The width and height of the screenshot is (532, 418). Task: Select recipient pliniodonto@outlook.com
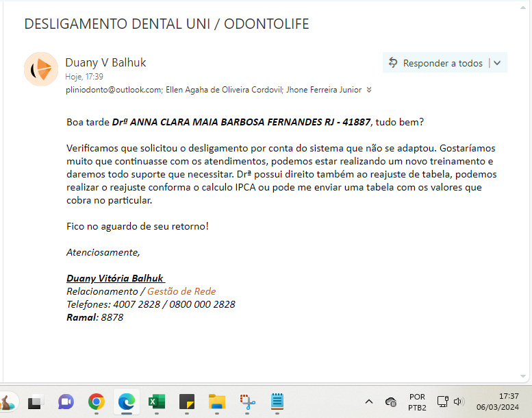pyautogui.click(x=114, y=90)
